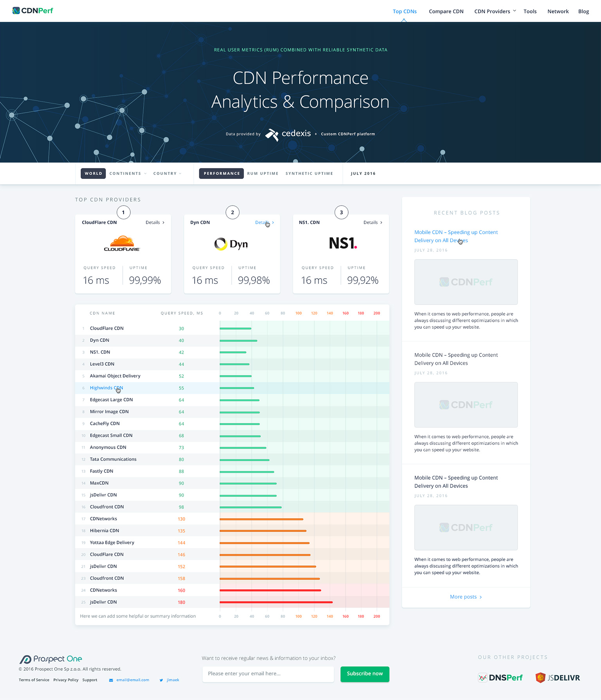The height and width of the screenshot is (700, 601).
Task: Click the CloudFlare logo in top card
Action: click(122, 244)
